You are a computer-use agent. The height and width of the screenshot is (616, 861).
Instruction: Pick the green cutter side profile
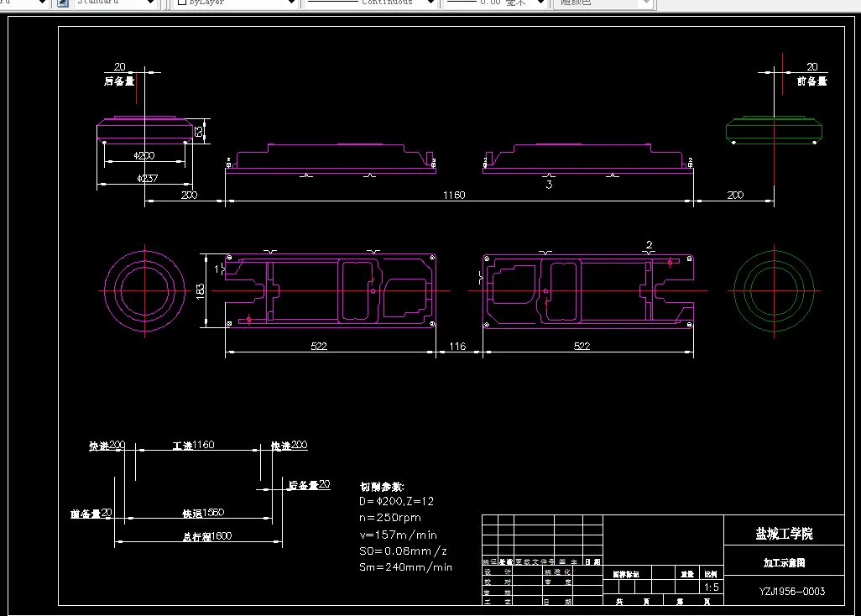click(x=774, y=130)
